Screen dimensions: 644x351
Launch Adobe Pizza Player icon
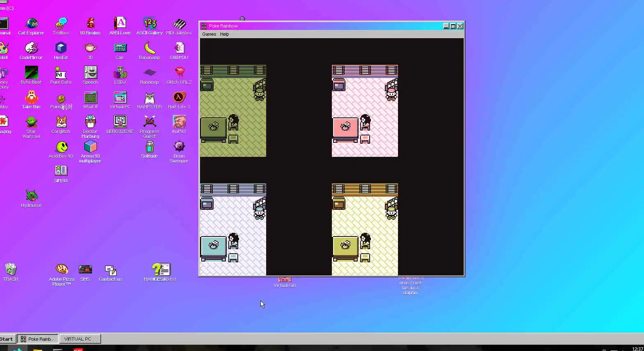coord(62,275)
